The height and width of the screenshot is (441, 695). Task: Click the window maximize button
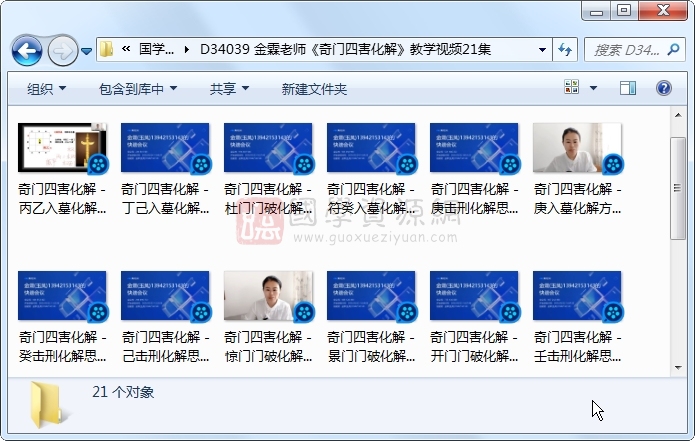pyautogui.click(x=624, y=11)
